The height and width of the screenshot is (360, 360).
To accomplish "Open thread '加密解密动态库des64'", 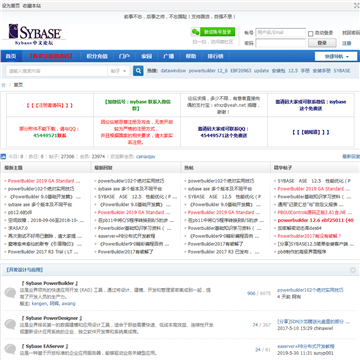I will [299, 228].
